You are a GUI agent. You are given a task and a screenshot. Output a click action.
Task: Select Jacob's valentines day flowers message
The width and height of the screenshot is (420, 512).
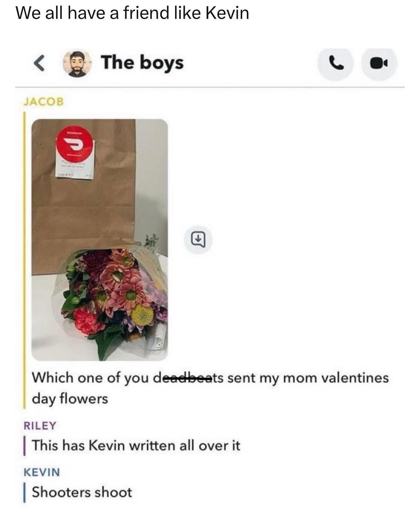coord(210,388)
